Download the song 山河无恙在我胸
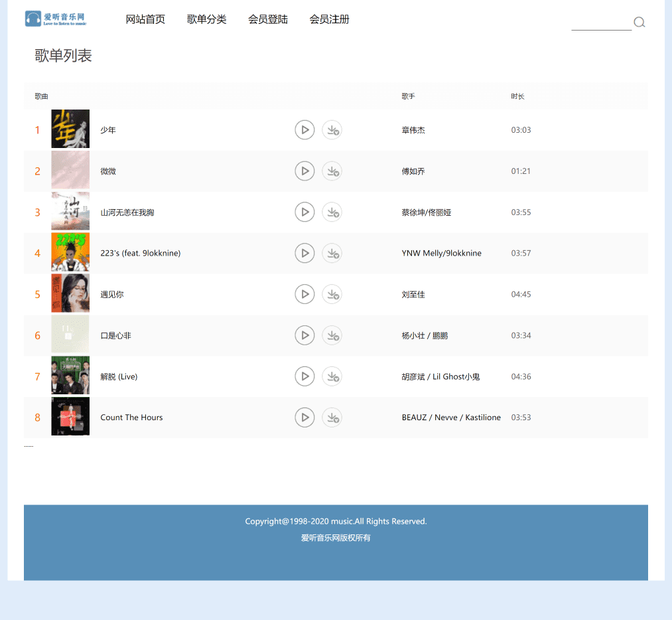Screen dimensions: 672x620 tap(332, 212)
